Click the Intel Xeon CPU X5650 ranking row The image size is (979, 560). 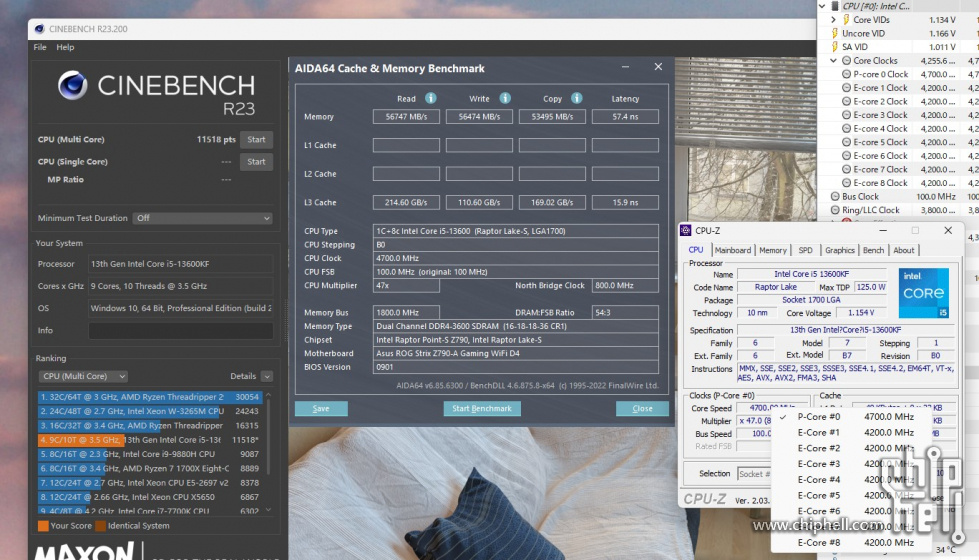coord(149,497)
